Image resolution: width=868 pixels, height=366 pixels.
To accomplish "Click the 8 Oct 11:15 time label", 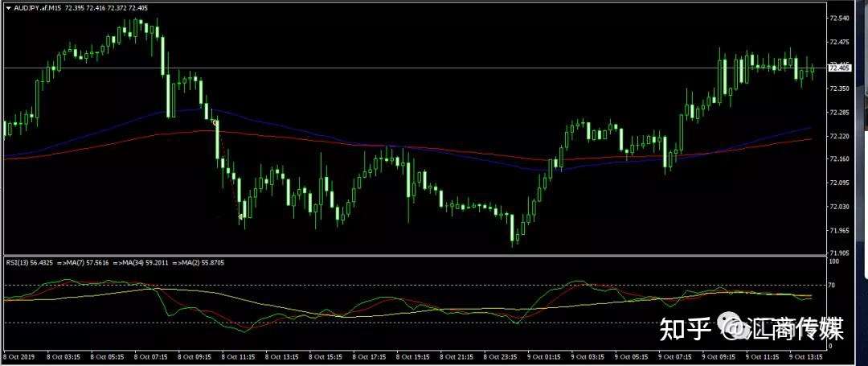I will [237, 357].
